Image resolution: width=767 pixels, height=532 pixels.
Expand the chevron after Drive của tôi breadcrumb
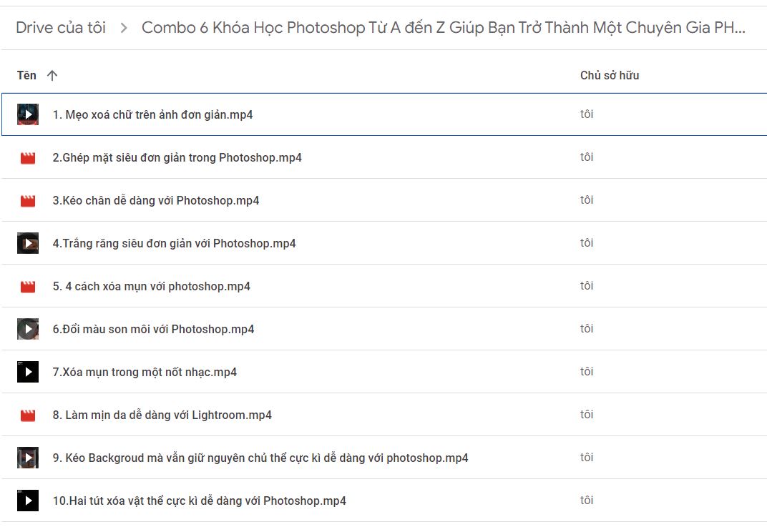point(124,28)
